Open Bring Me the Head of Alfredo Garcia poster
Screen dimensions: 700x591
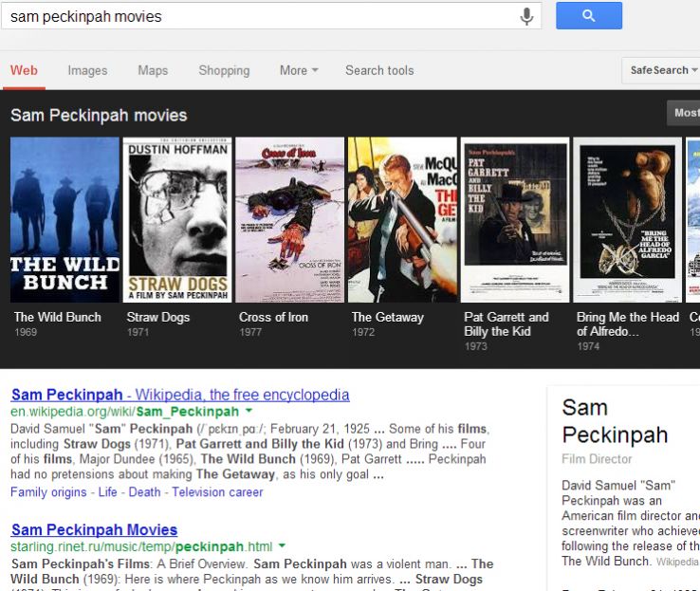(627, 219)
